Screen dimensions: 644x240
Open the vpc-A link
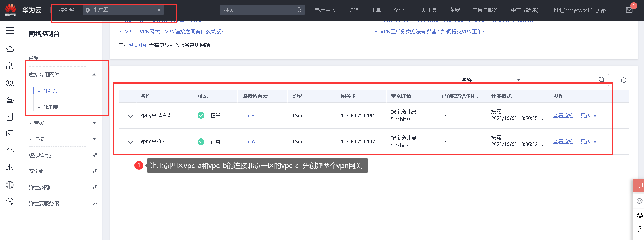pyautogui.click(x=249, y=142)
